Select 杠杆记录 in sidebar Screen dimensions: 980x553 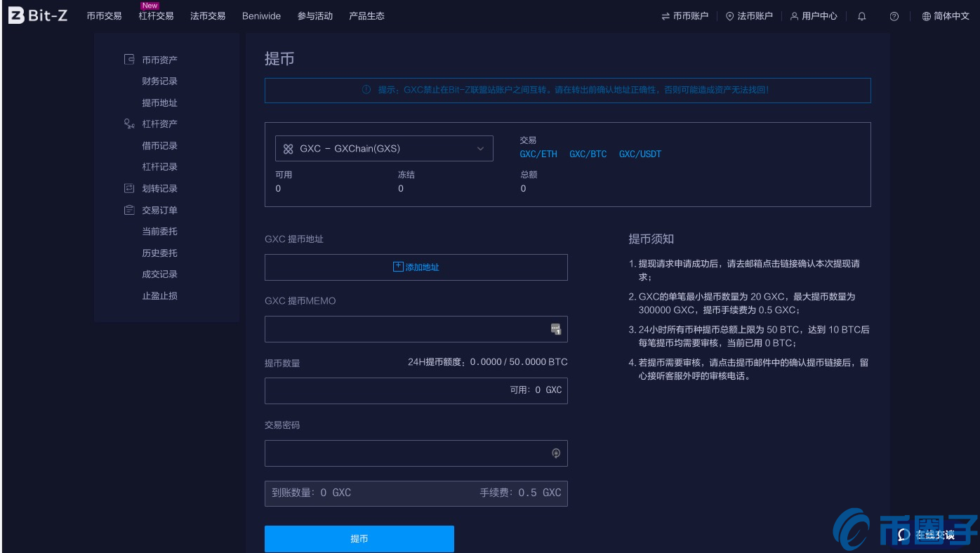159,167
